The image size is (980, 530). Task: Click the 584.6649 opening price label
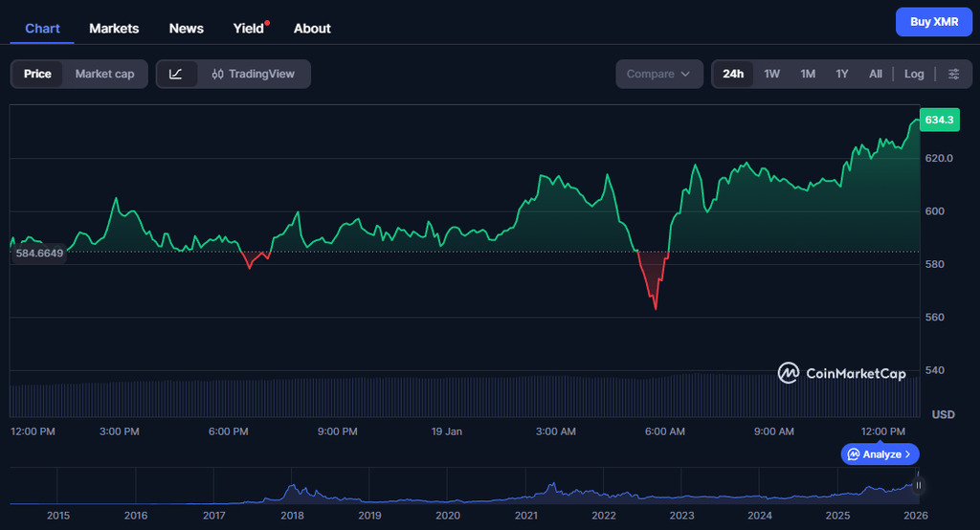click(38, 253)
